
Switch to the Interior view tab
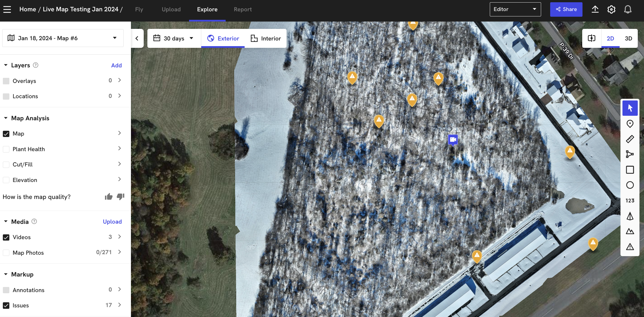pyautogui.click(x=266, y=38)
